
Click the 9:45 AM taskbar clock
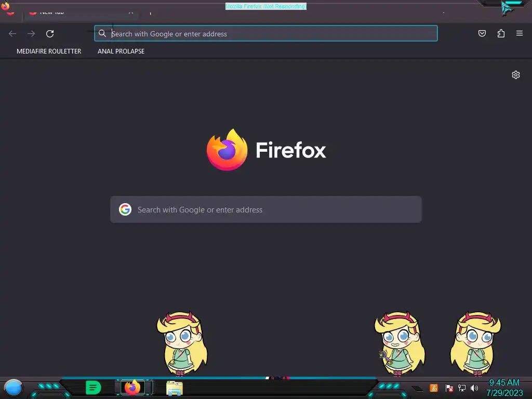tap(504, 383)
